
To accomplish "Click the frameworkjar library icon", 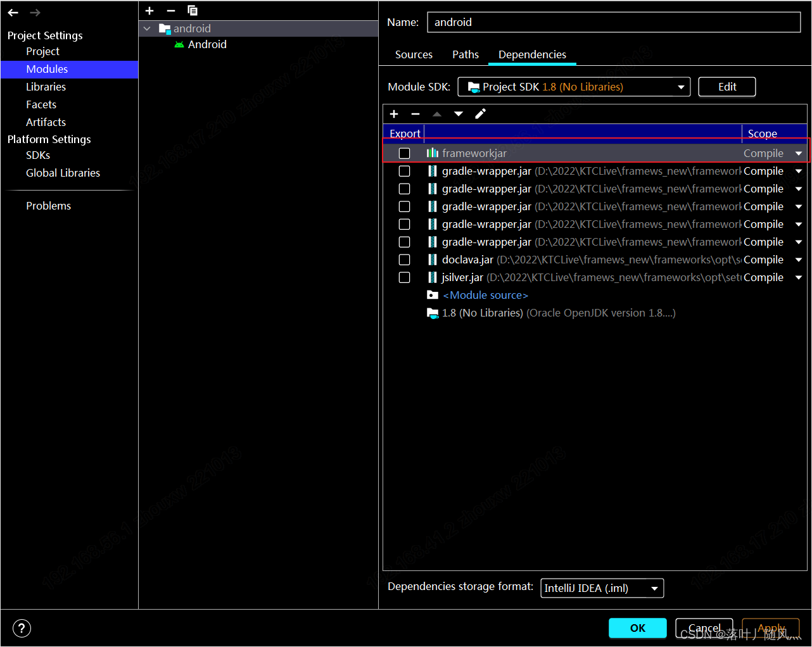I will point(433,153).
